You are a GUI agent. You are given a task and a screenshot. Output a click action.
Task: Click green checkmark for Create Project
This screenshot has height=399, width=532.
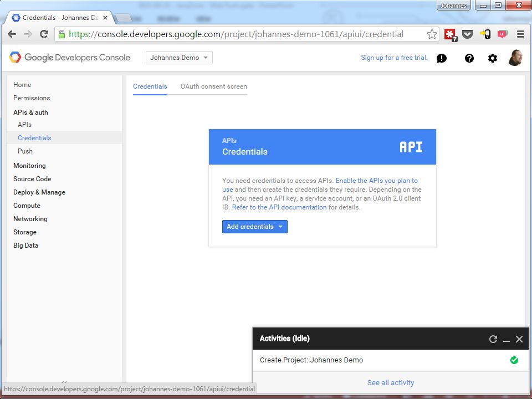click(x=514, y=360)
